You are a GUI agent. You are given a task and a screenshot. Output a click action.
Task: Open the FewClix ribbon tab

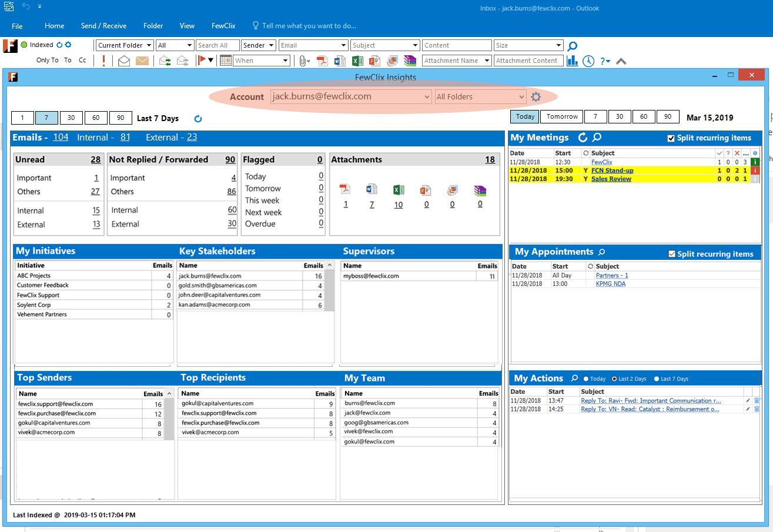click(223, 26)
